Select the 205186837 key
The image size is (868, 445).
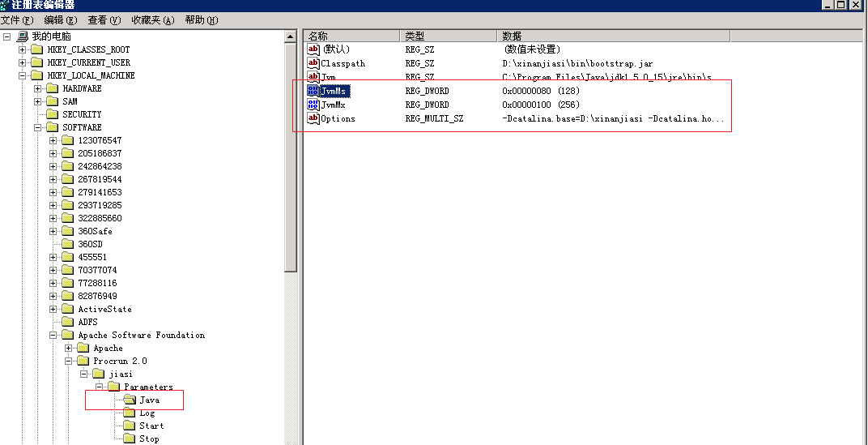tap(100, 153)
